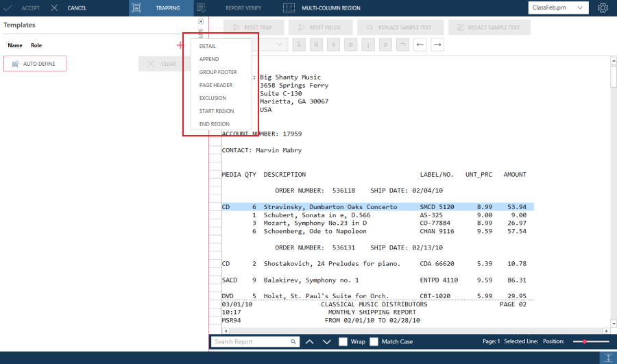Choose Detail from the template menu
Screen dimensions: 617x364
pyautogui.click(x=207, y=46)
